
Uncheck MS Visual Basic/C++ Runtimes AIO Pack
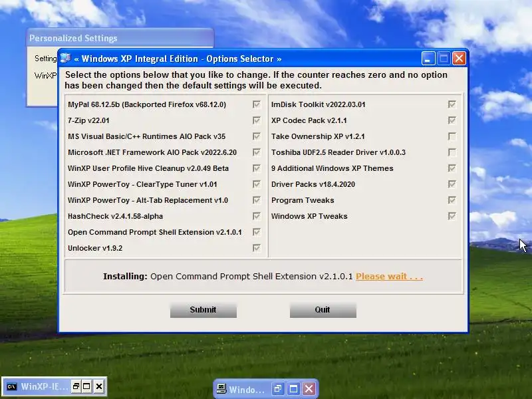pos(257,136)
